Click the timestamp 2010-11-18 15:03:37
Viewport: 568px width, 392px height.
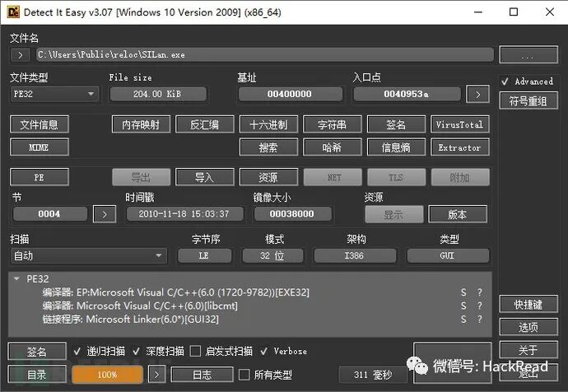point(184,214)
